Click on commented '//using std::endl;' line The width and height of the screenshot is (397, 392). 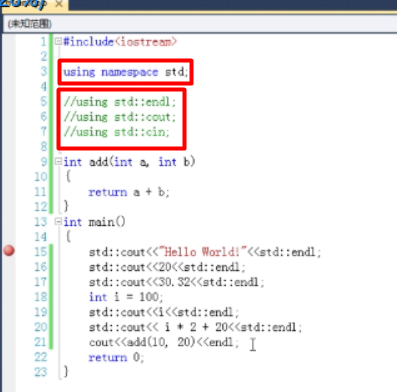(x=119, y=102)
